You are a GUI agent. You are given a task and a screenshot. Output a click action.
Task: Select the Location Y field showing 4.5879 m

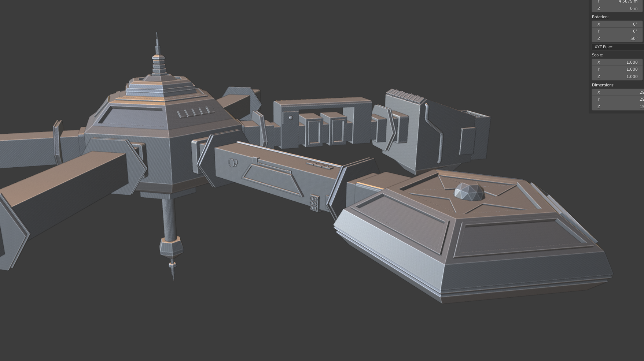pyautogui.click(x=618, y=1)
